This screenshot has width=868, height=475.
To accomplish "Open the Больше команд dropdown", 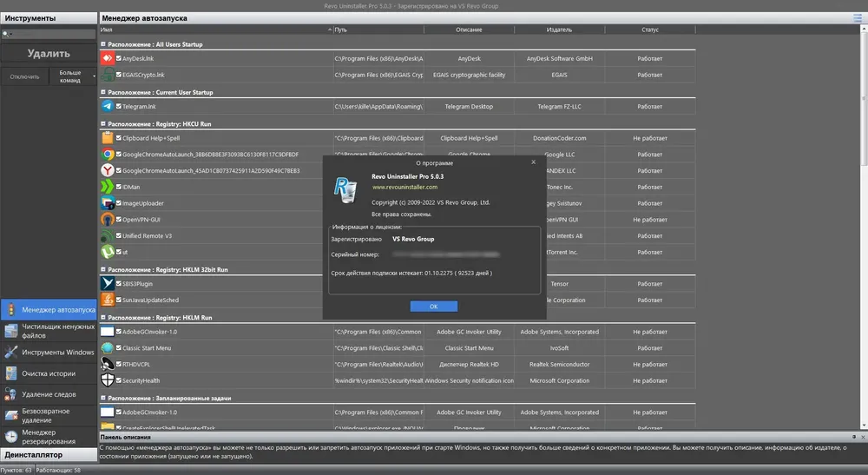I will (73, 76).
